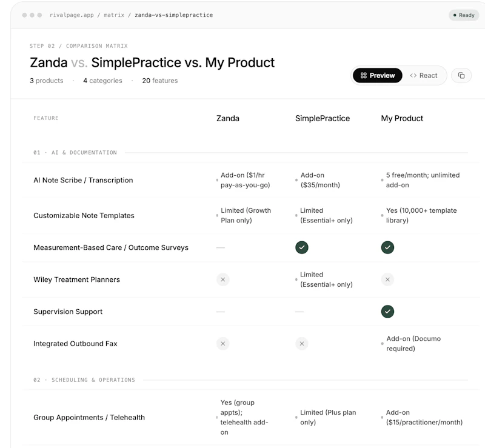
Task: Select 'Measurement-Based Care / Outcome Surveys' row label
Action: pyautogui.click(x=111, y=248)
